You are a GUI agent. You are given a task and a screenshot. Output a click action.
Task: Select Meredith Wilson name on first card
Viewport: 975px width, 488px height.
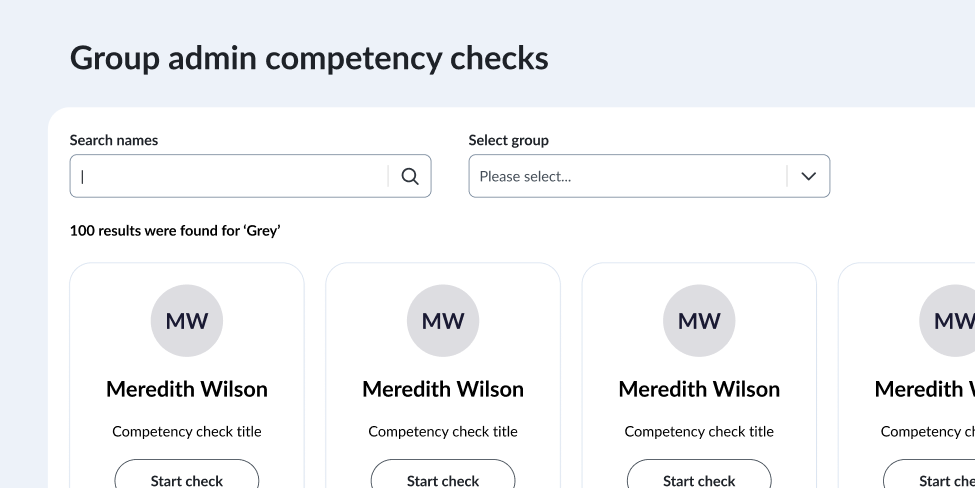click(187, 389)
